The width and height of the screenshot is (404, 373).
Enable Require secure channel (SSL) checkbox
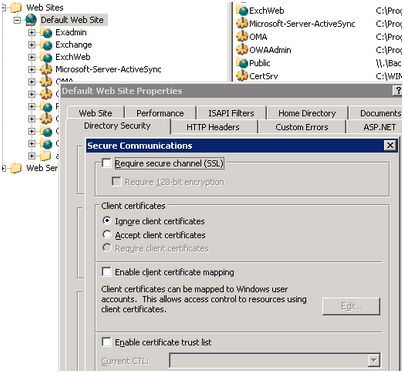(x=106, y=163)
